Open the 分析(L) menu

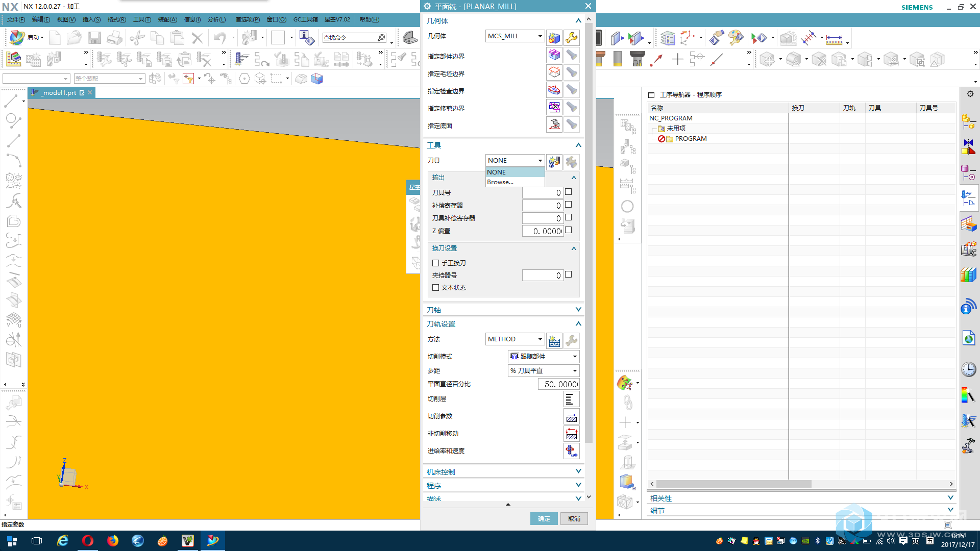coord(216,19)
